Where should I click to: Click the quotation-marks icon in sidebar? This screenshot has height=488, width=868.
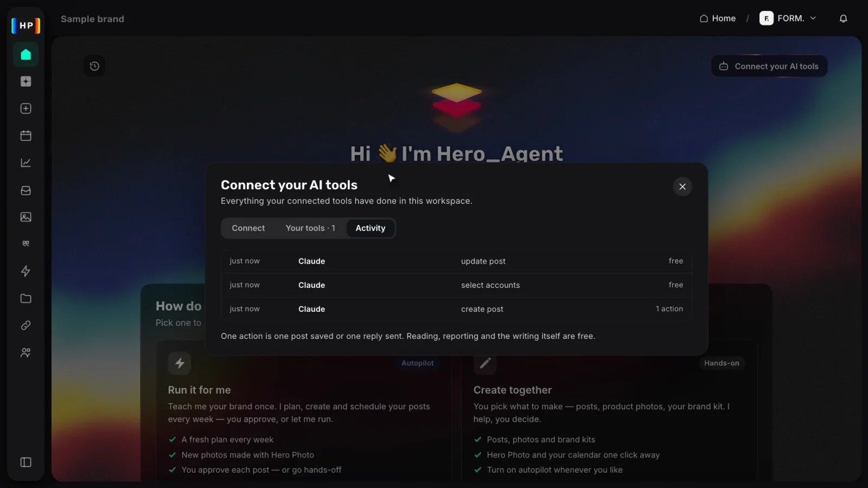[x=25, y=243]
